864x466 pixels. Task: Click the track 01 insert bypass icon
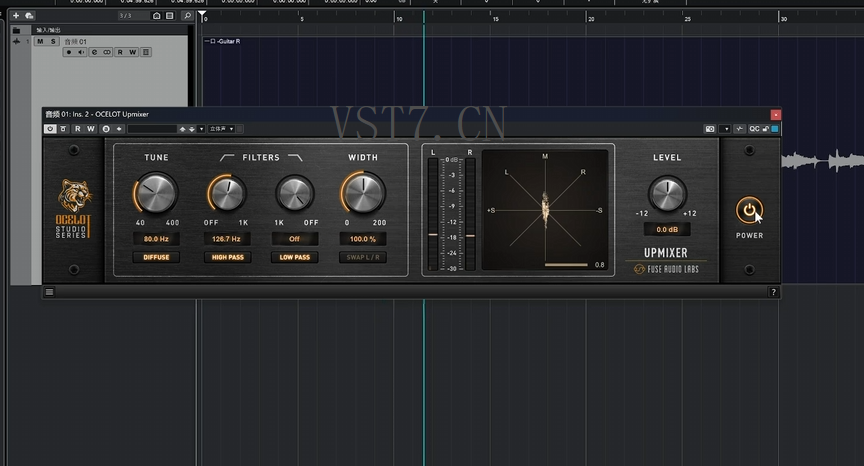click(x=107, y=52)
